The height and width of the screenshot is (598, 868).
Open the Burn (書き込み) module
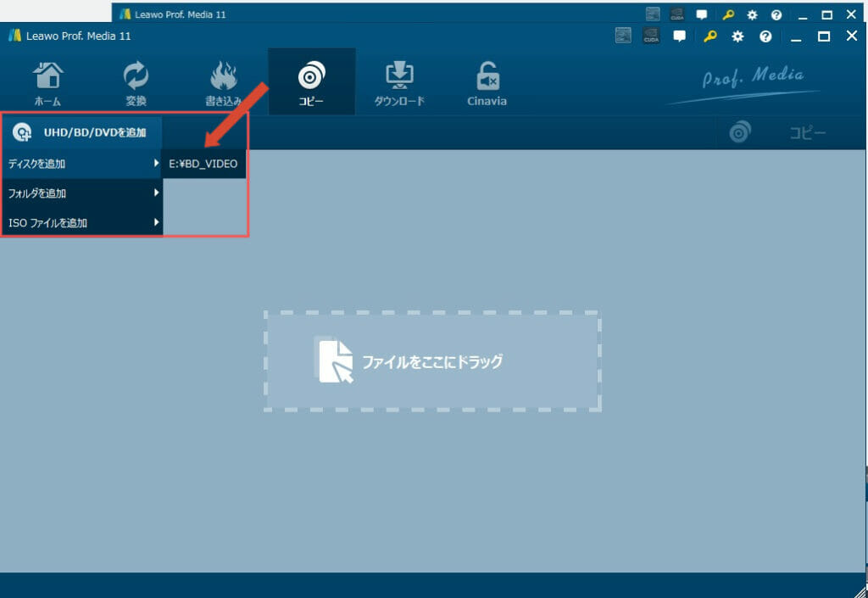pos(224,82)
